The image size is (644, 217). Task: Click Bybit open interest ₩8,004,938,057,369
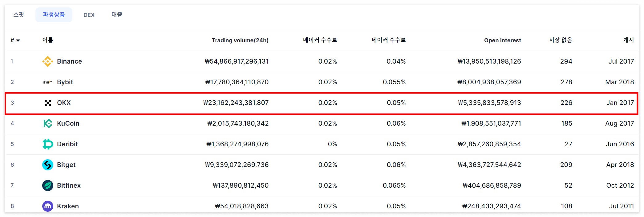pyautogui.click(x=489, y=82)
